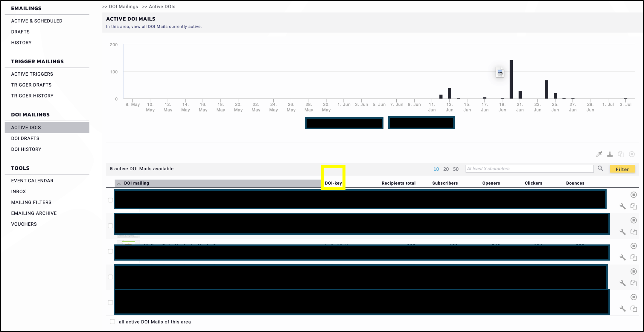
Task: Open wrench settings for fifth DOI row
Action: [622, 309]
